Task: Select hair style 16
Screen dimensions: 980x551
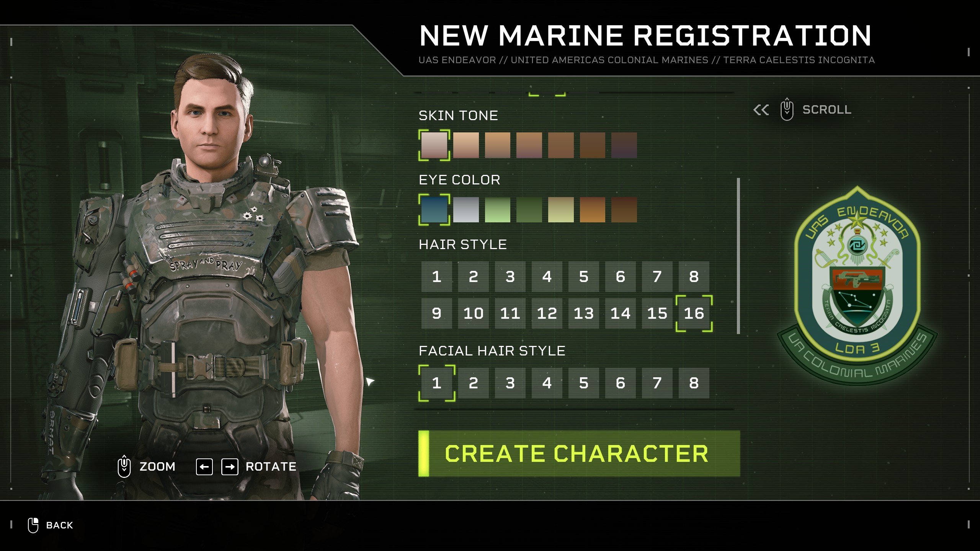Action: [694, 313]
